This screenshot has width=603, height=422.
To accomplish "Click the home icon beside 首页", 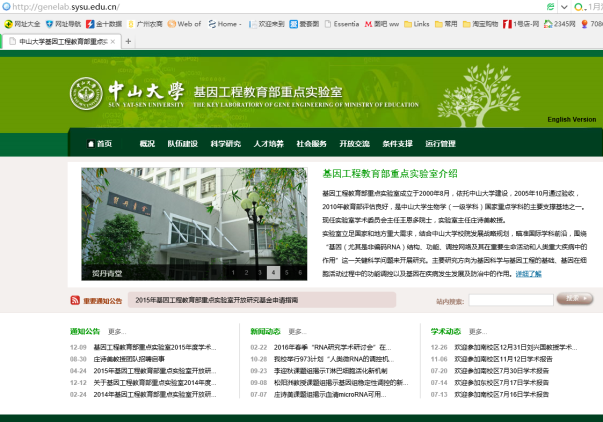I will 87,144.
